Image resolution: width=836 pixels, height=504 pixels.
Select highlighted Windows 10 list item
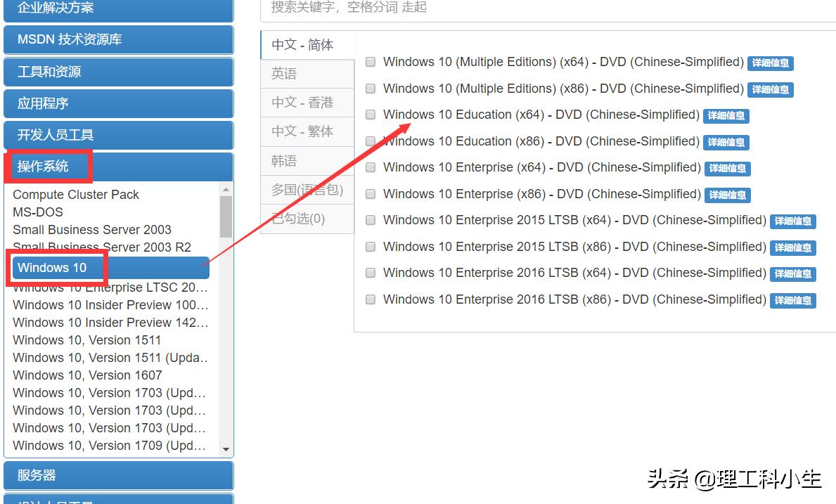[x=111, y=267]
